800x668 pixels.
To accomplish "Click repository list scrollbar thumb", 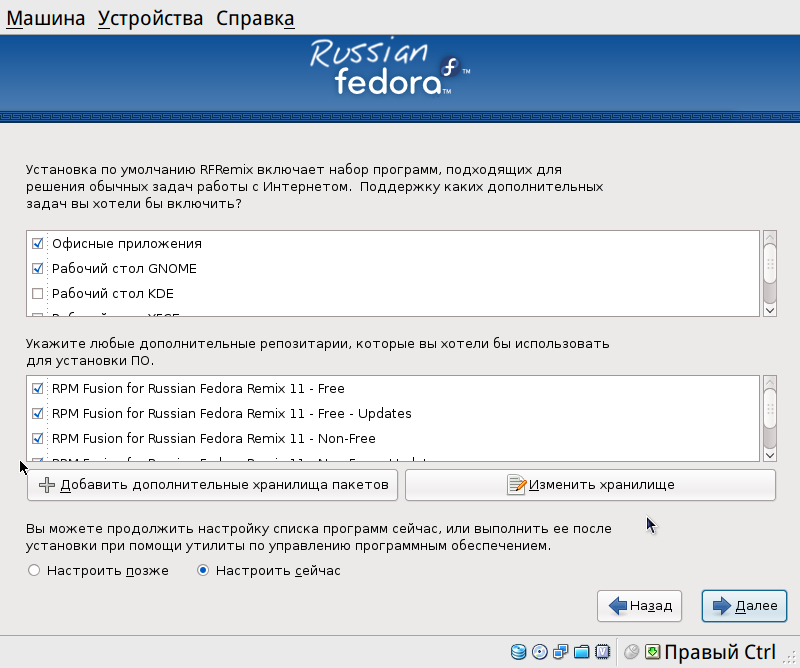I will tap(770, 408).
